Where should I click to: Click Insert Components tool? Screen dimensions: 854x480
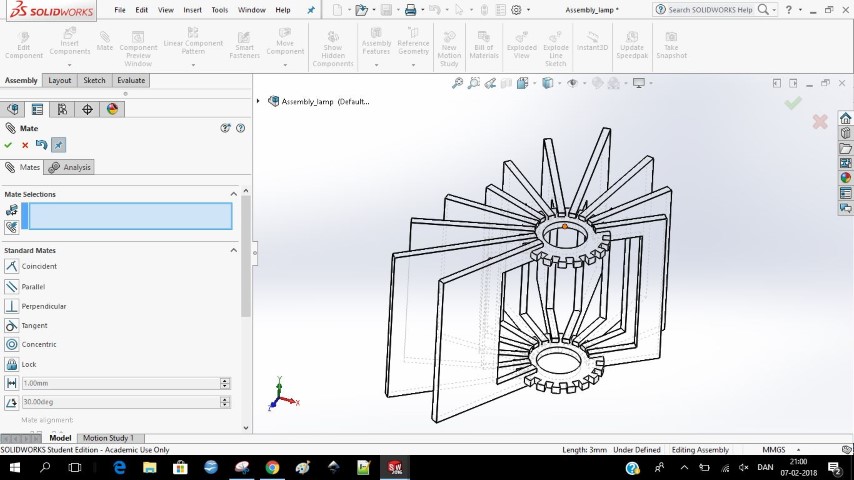[70, 41]
